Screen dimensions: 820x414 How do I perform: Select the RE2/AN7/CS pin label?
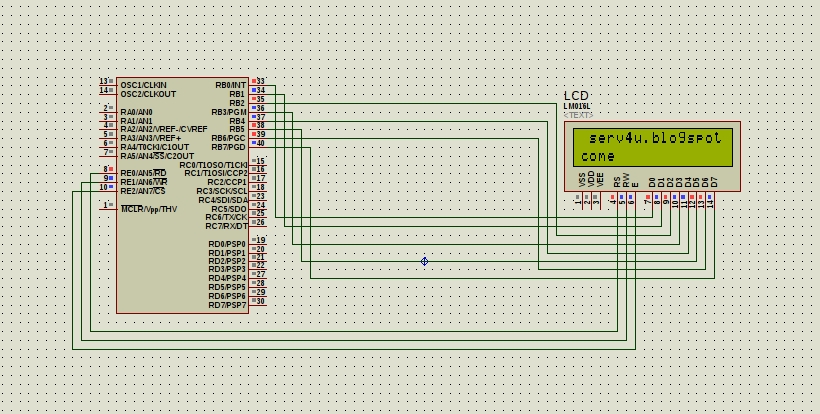tap(143, 191)
